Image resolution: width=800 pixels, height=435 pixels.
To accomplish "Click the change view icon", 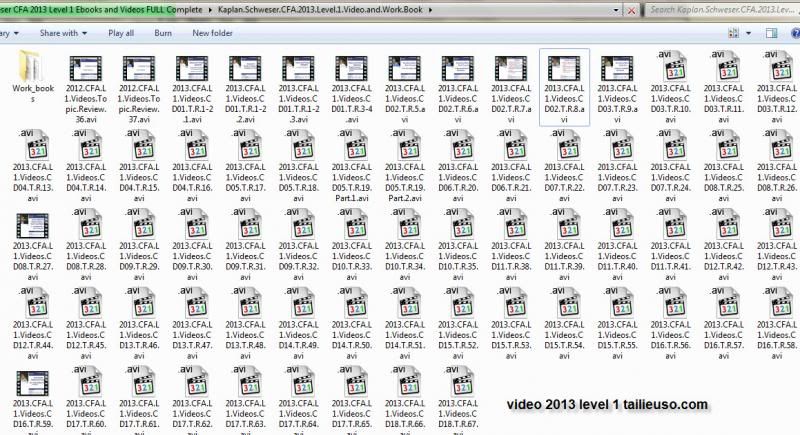I will pos(734,33).
